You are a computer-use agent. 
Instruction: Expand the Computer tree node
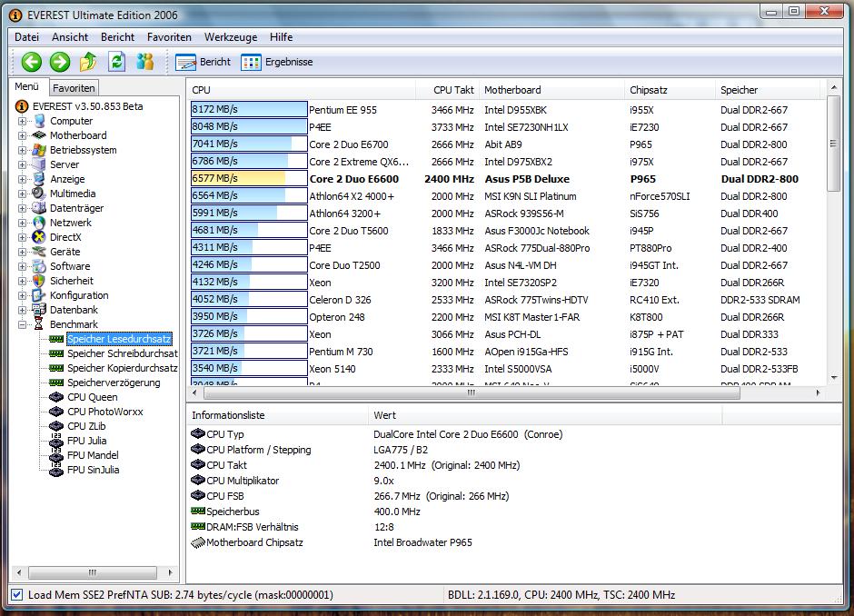pyautogui.click(x=23, y=121)
